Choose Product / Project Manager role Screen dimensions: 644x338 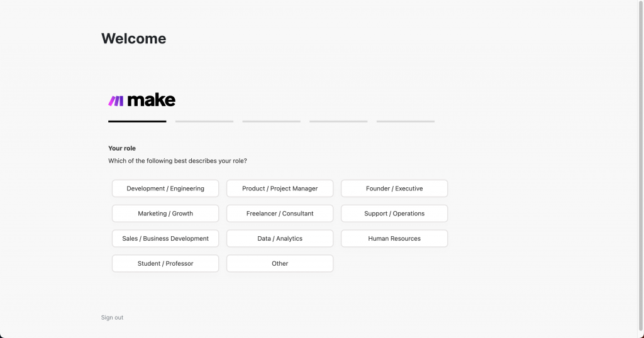(x=280, y=188)
